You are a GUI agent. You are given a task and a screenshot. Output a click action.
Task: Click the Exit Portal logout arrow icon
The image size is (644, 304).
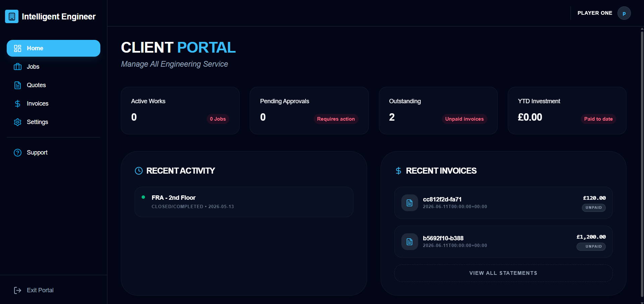pos(17,290)
